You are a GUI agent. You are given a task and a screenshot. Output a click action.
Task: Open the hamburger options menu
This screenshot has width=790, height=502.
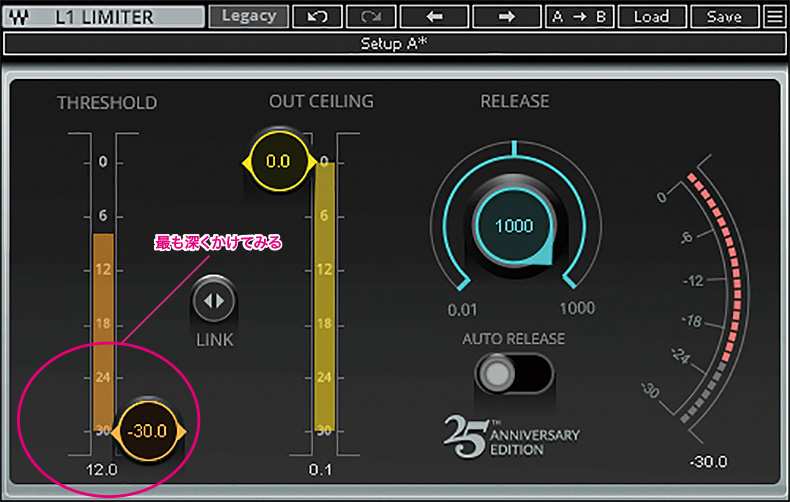pyautogui.click(x=774, y=17)
